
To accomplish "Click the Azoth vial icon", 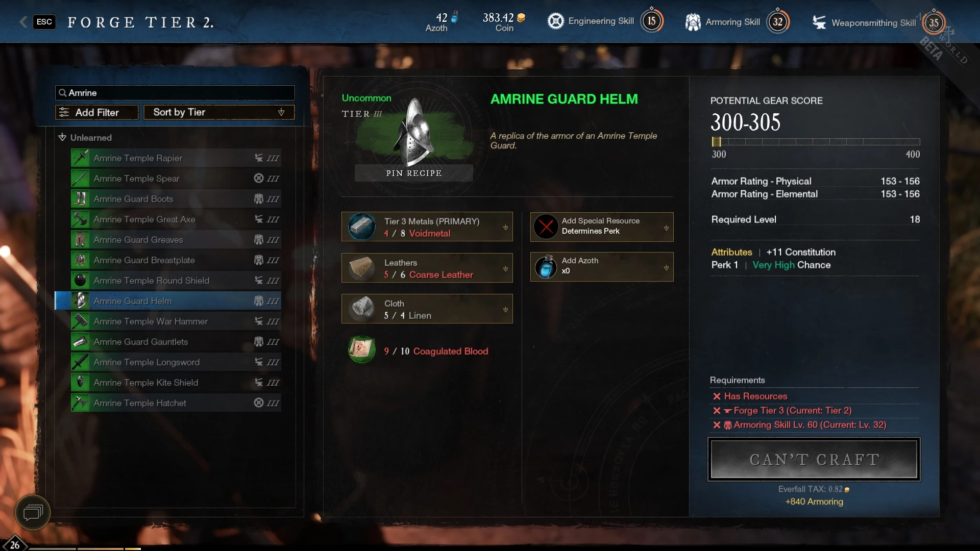I will click(546, 267).
